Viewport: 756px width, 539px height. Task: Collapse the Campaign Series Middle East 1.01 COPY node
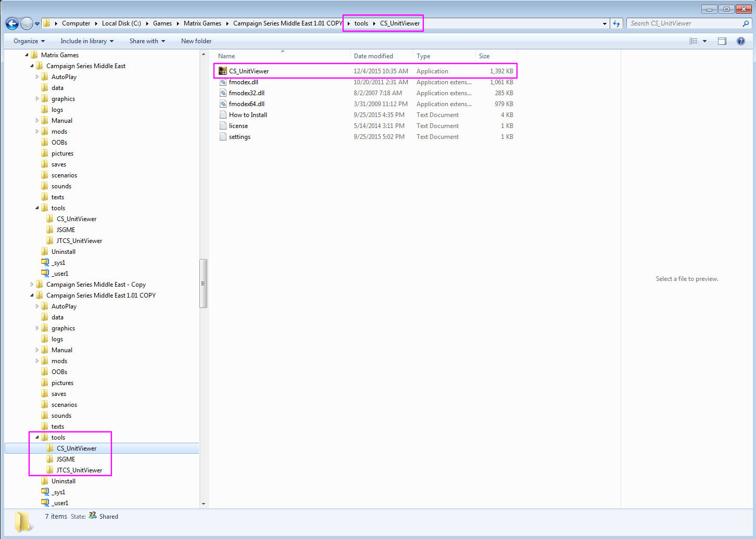click(x=32, y=296)
